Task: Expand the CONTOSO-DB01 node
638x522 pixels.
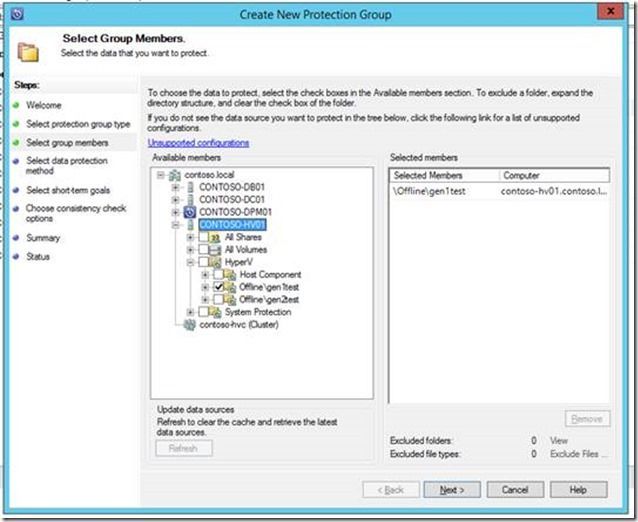Action: [175, 188]
